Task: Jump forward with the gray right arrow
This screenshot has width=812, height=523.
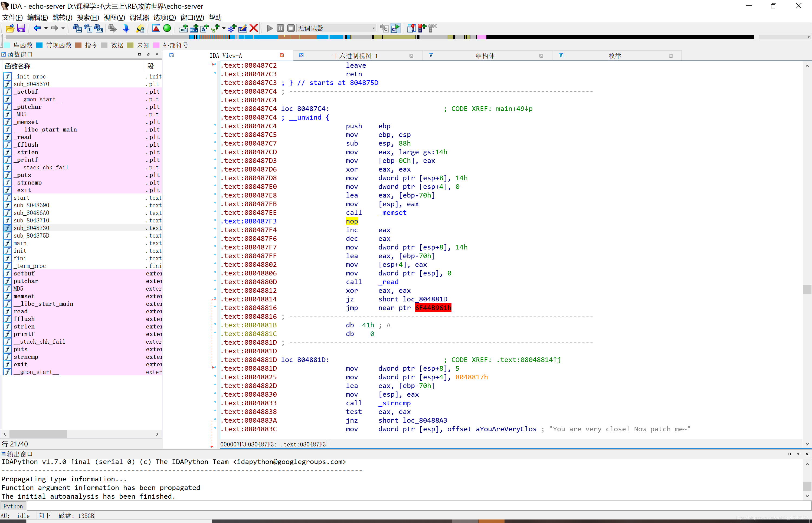Action: (54, 28)
